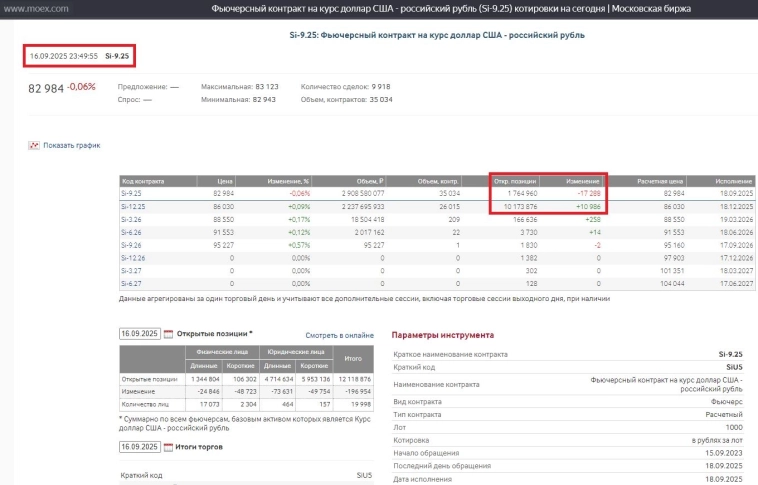Viewport: 758px width, 485px height.
Task: Select Si-3.26 contract code link
Action: pyautogui.click(x=133, y=218)
